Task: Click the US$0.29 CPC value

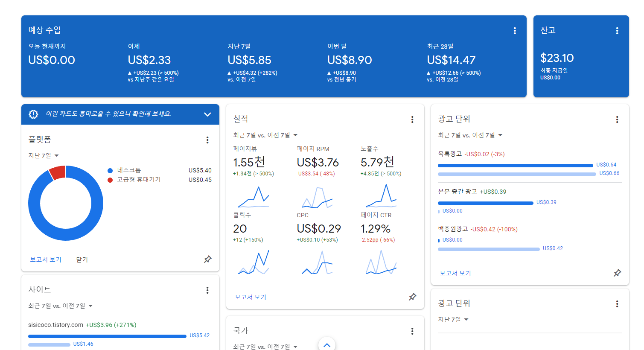Action: pos(319,229)
